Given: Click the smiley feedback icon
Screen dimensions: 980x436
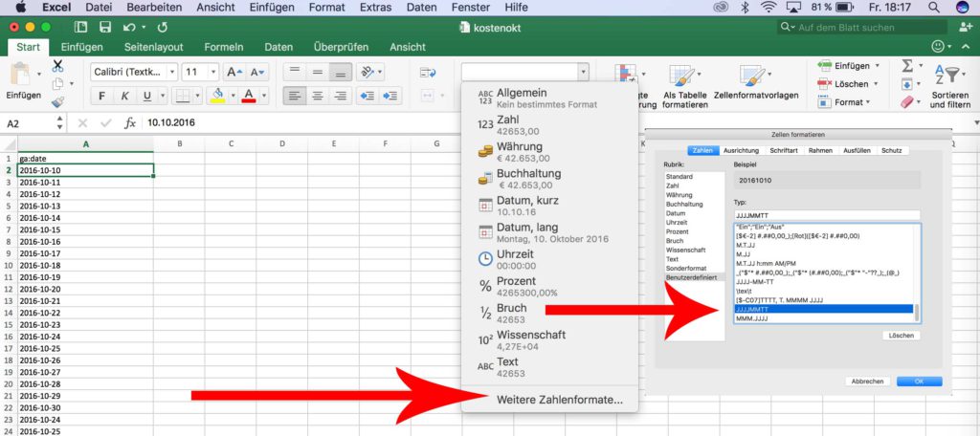Looking at the screenshot, I should (938, 47).
